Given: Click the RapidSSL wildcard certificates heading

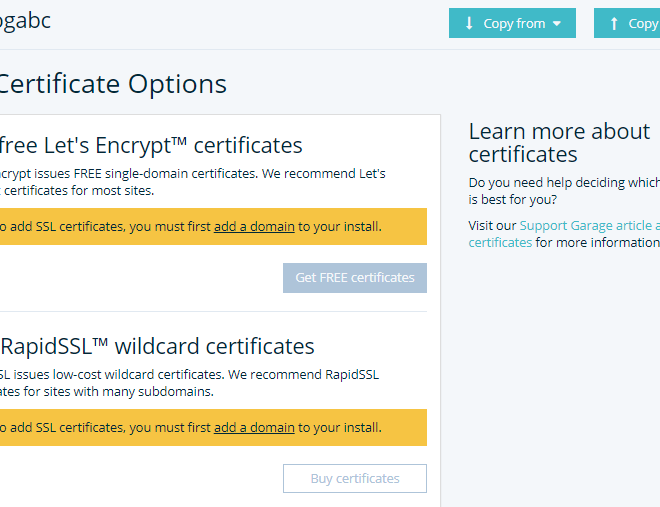Looking at the screenshot, I should pos(157,346).
